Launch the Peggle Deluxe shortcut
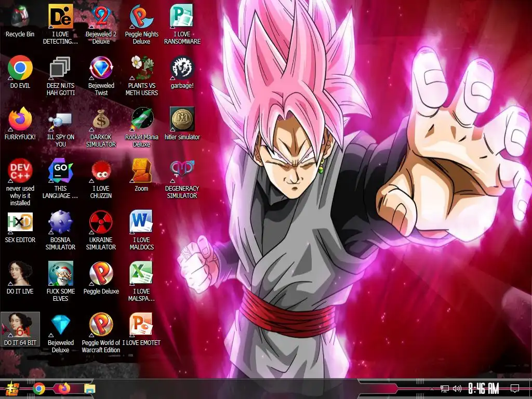Screen dimensions: 532x399 (x=101, y=278)
